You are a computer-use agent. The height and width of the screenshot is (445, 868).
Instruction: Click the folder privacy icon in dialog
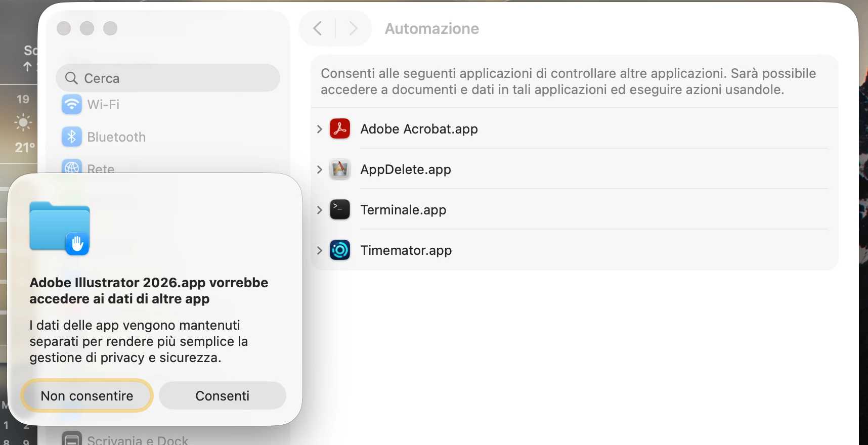[60, 228]
